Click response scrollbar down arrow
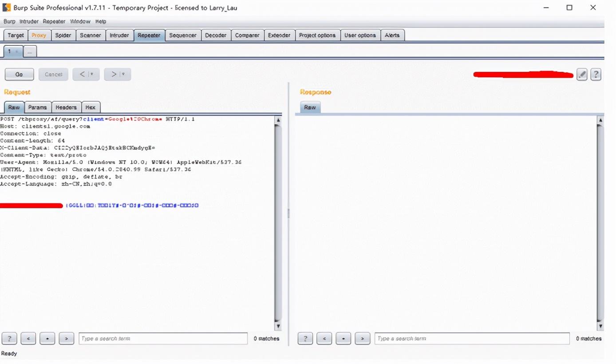Image resolution: width=616 pixels, height=364 pixels. (x=600, y=326)
